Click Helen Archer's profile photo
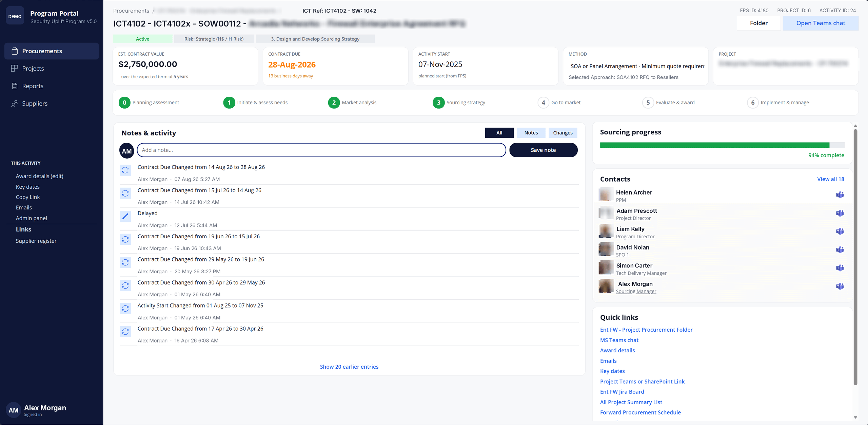 click(x=606, y=195)
